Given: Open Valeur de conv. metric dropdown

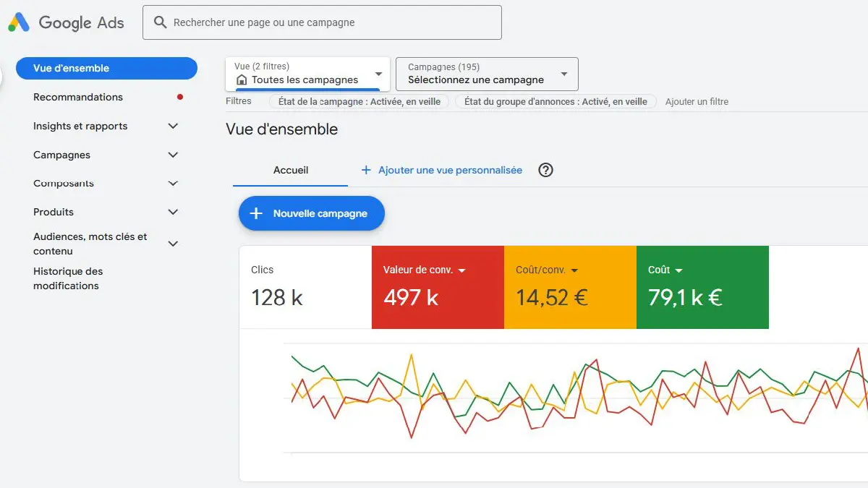Looking at the screenshot, I should [x=462, y=270].
